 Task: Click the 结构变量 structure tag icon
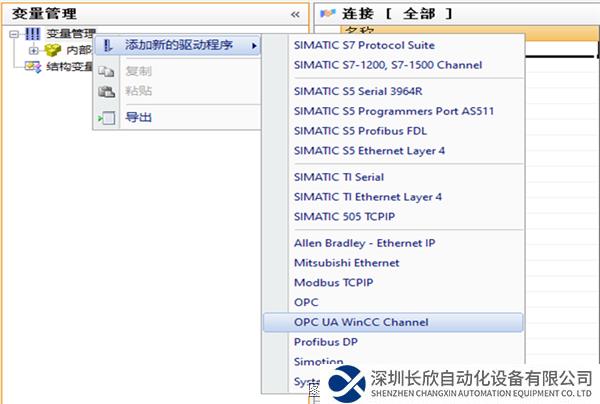[x=31, y=66]
